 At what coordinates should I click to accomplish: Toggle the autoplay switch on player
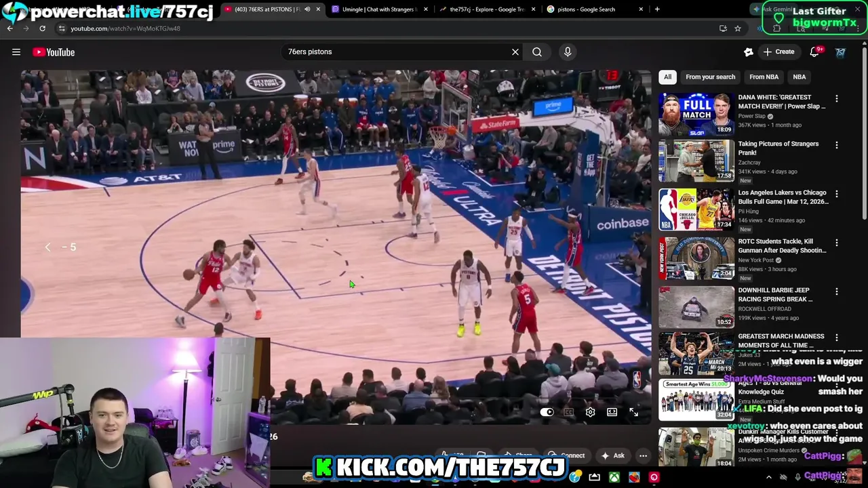[x=547, y=412]
